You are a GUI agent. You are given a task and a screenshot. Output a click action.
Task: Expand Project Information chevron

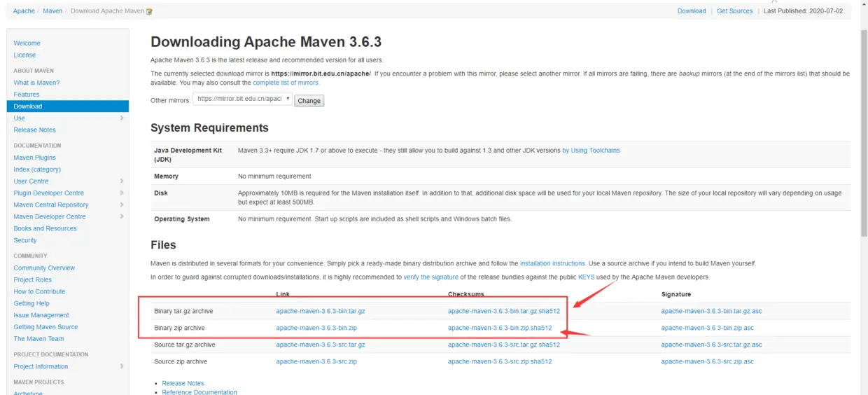click(122, 366)
